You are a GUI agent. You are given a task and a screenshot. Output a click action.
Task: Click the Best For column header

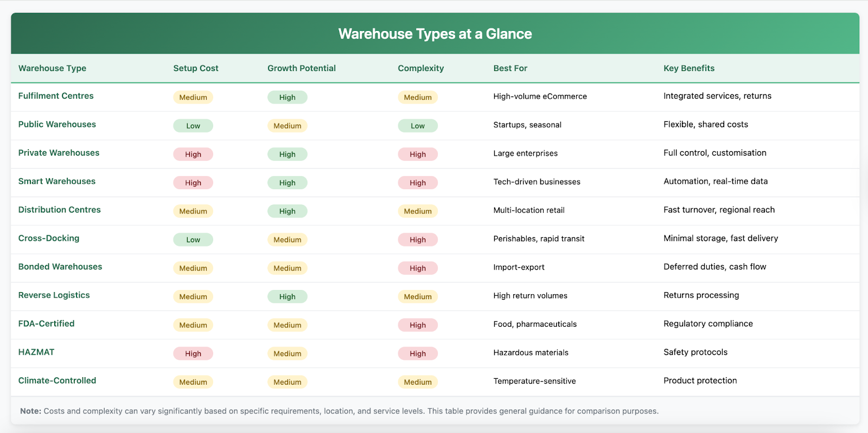(510, 68)
